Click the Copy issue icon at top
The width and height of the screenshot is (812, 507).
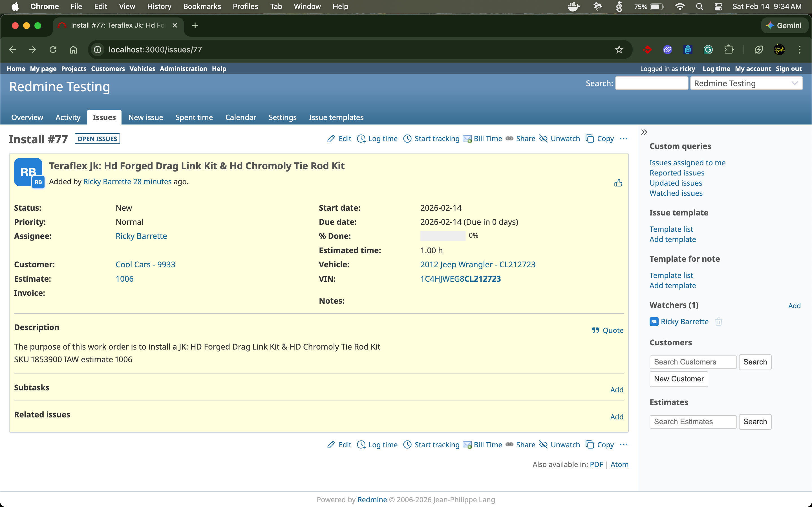(590, 139)
